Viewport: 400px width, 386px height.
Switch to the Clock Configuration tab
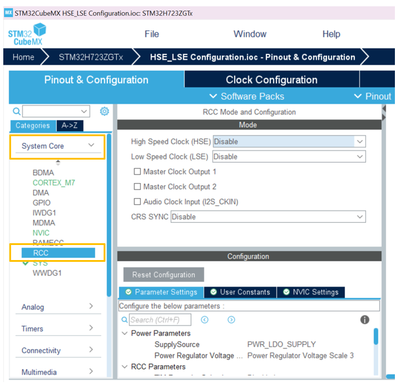272,80
